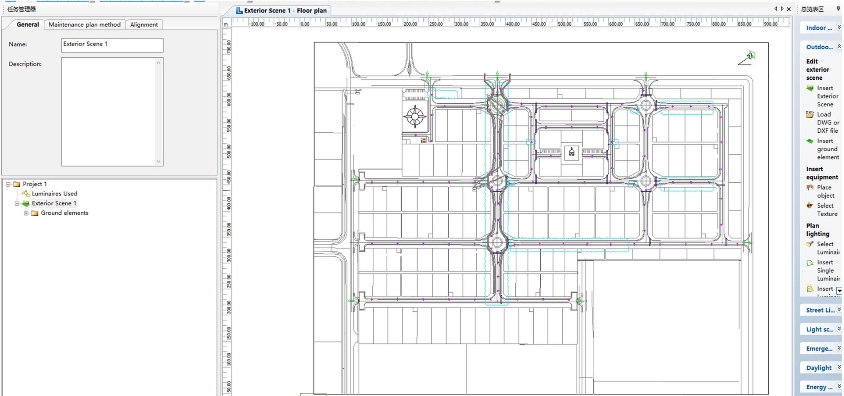Click the Street Li... section header
The image size is (844, 396).
(820, 310)
